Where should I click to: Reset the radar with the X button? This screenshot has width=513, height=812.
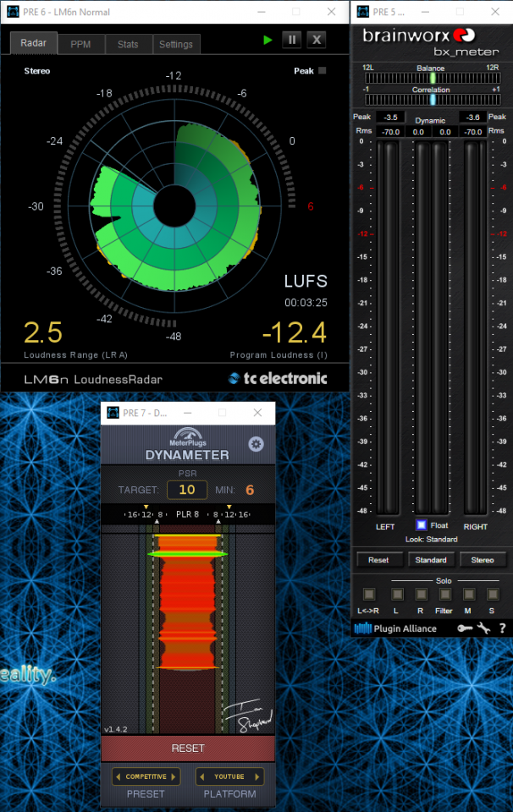tap(317, 40)
